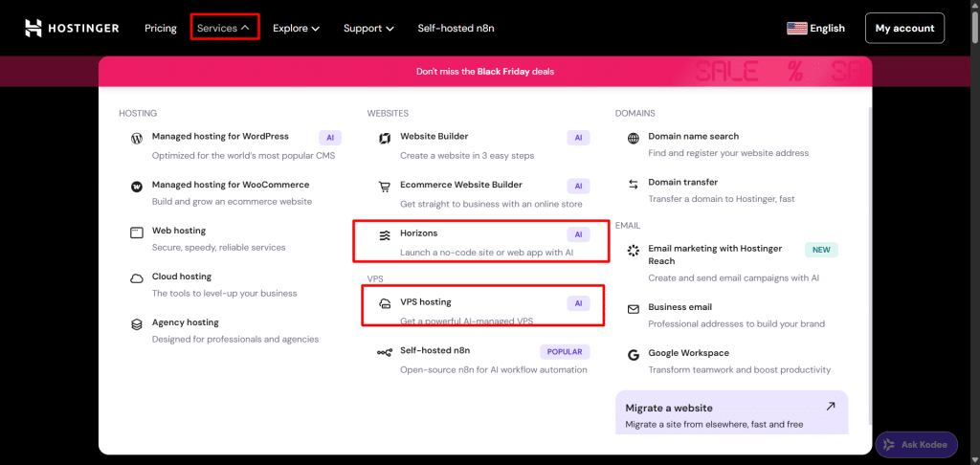Click the DOMAINS section heading
980x465 pixels.
coord(635,113)
